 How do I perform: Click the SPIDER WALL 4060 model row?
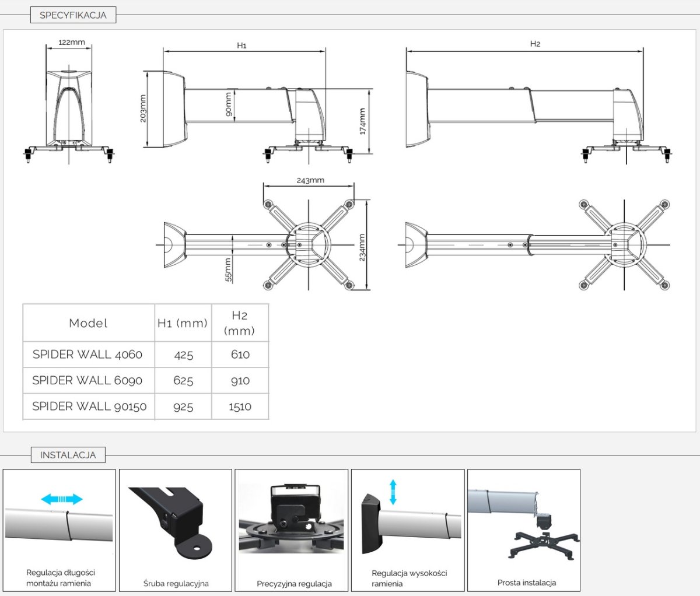(87, 355)
